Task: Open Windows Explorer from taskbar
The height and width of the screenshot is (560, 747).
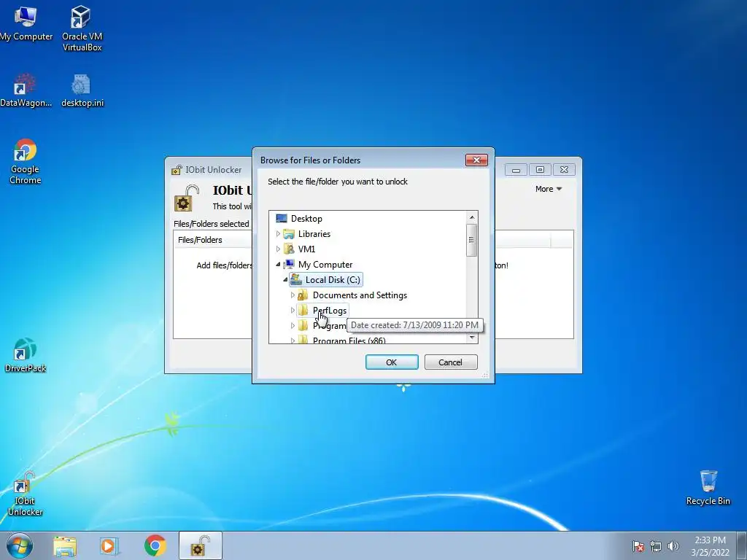Action: click(65, 546)
